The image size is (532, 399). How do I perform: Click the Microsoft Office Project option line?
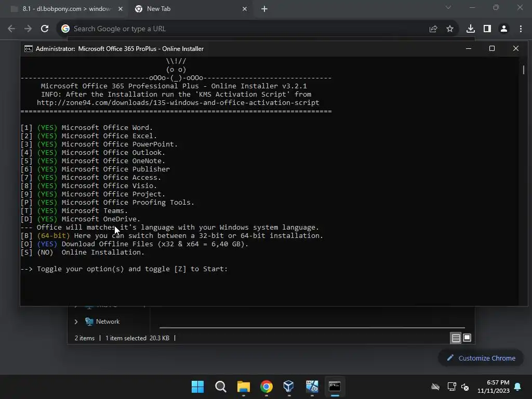coord(92,194)
